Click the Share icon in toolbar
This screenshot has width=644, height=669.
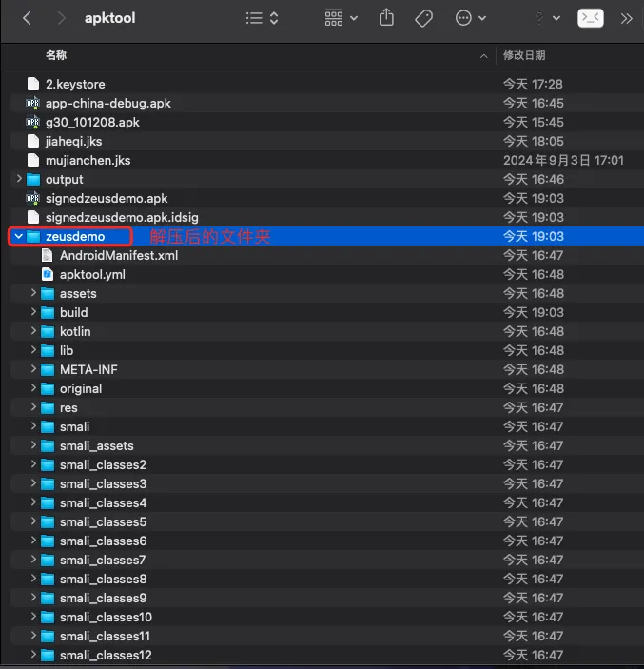tap(386, 18)
